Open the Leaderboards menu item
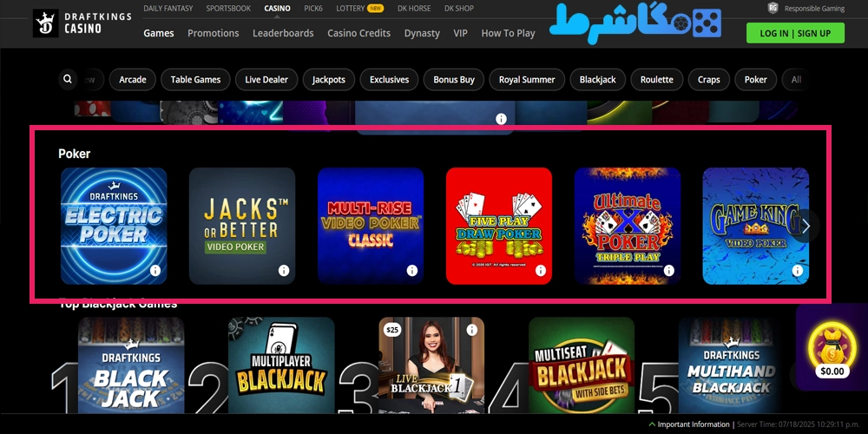Viewport: 868px width, 434px height. 284,33
